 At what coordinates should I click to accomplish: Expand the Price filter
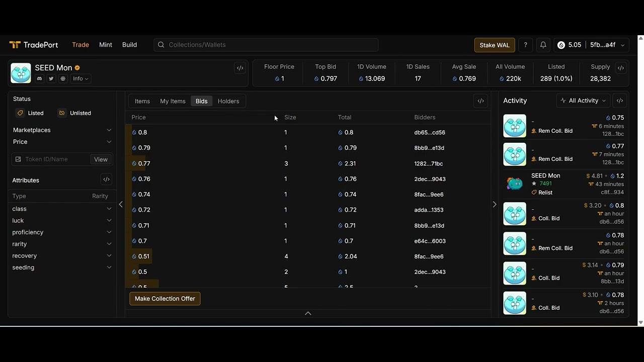(62, 142)
